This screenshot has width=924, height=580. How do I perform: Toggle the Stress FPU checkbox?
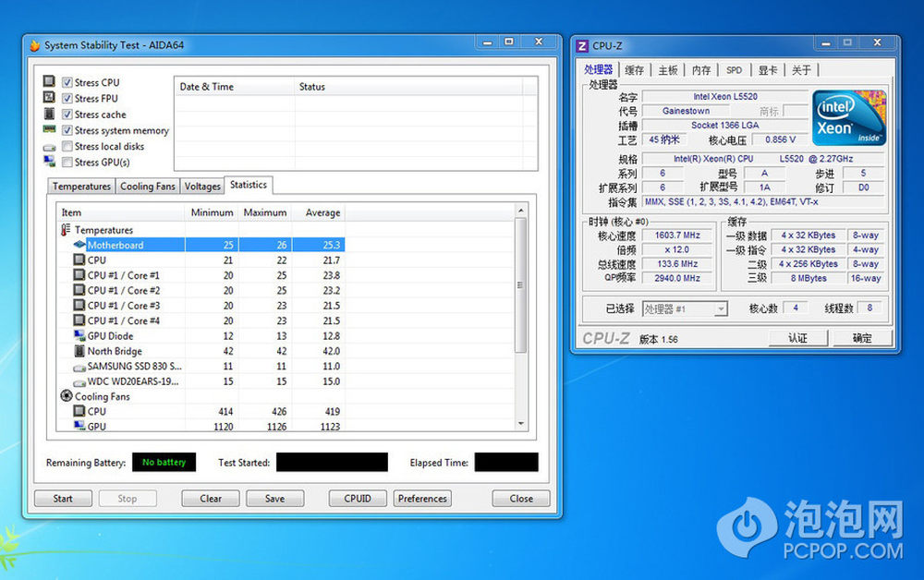[67, 98]
